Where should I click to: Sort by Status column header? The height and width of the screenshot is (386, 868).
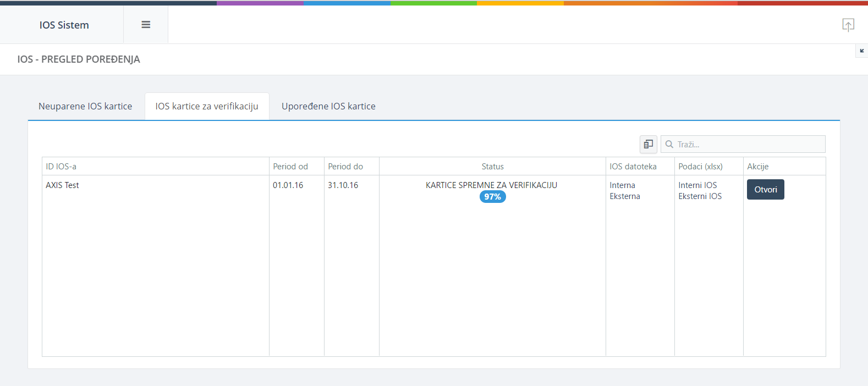[x=492, y=167]
